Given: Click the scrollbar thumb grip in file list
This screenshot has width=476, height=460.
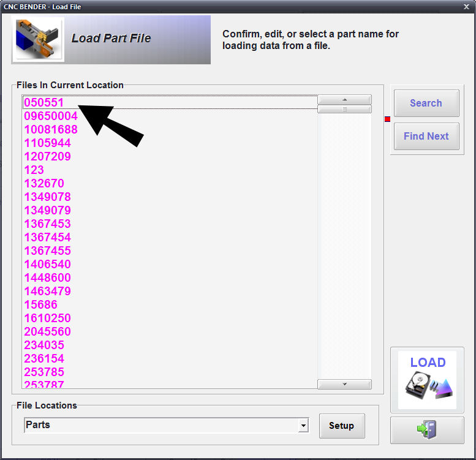Looking at the screenshot, I should pos(344,109).
